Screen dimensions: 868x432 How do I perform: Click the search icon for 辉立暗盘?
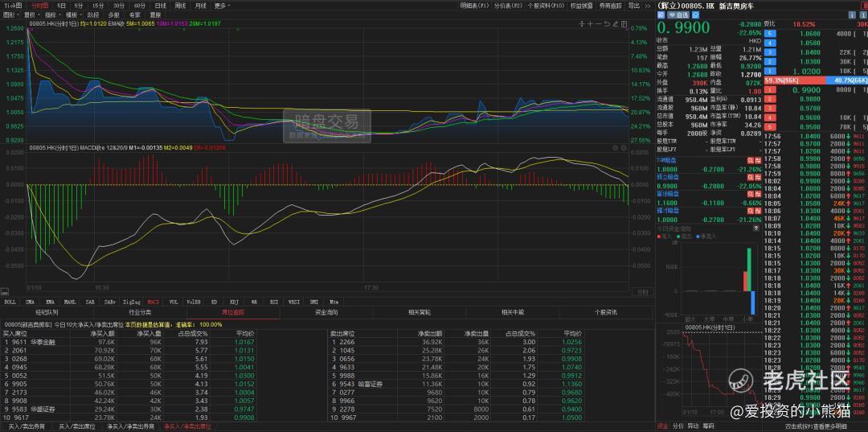pos(750,177)
